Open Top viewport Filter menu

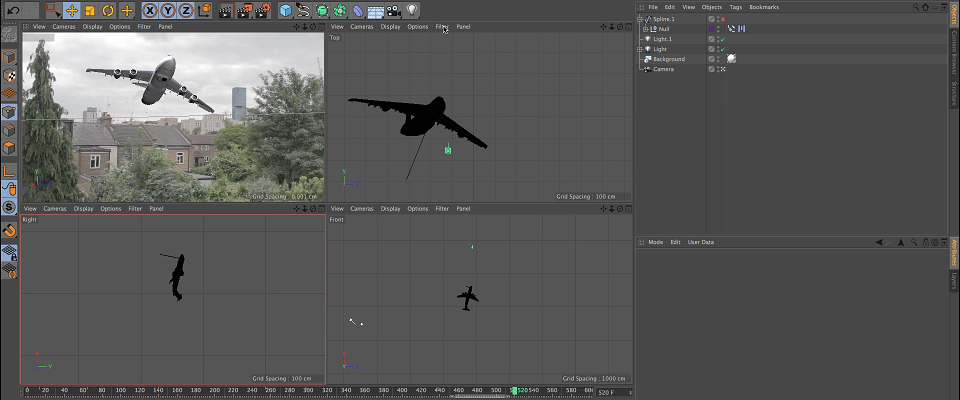(x=442, y=27)
